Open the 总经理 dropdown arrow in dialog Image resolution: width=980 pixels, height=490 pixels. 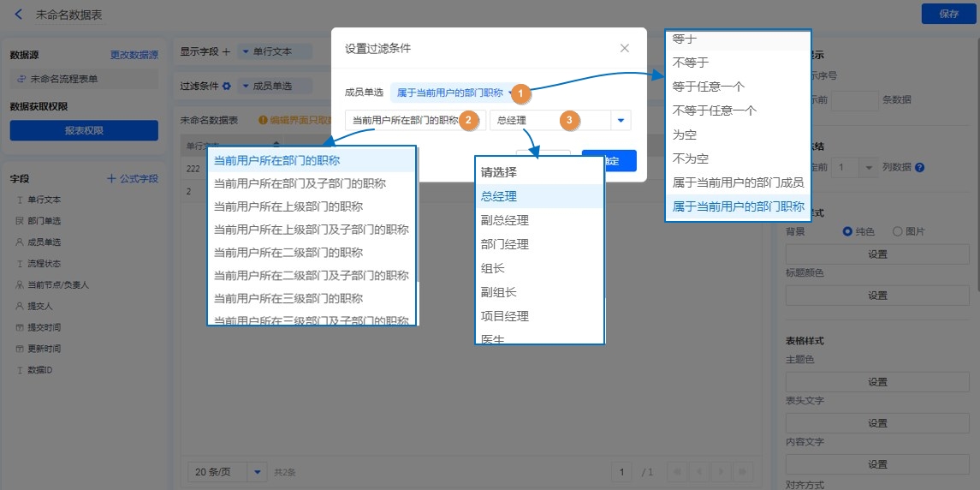[621, 121]
